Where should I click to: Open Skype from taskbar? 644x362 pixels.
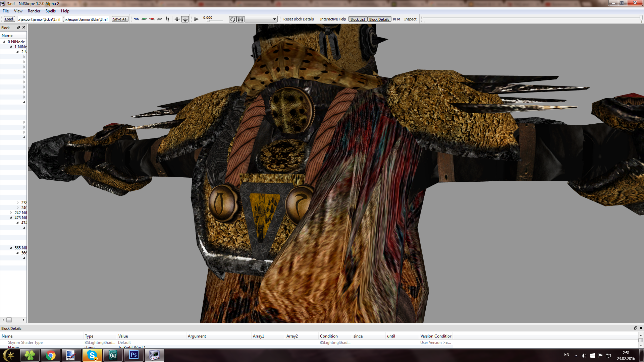coord(92,355)
